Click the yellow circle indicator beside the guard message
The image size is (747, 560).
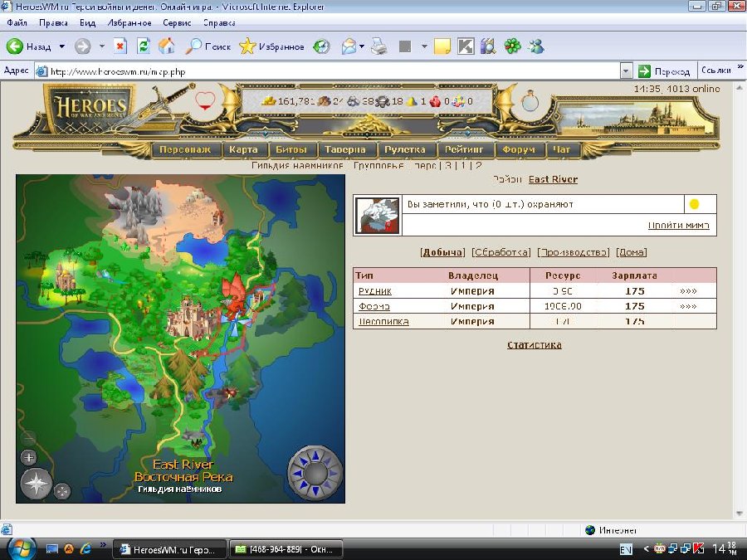click(694, 204)
